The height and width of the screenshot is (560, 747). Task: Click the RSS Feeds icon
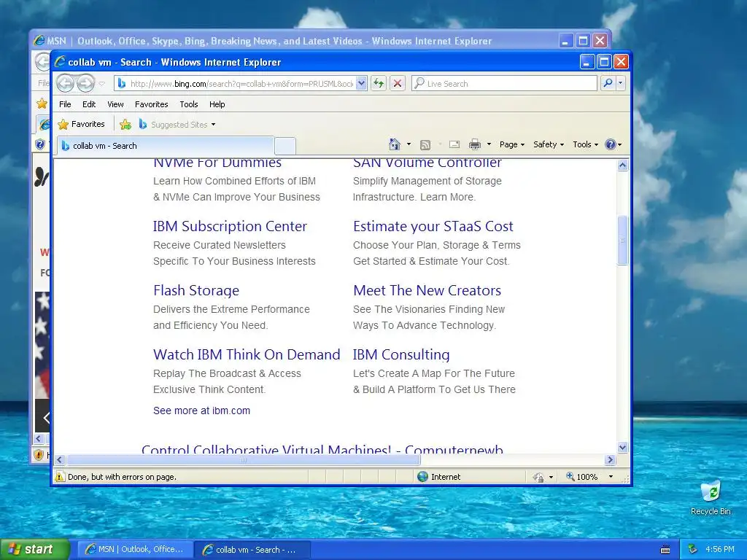tap(425, 145)
